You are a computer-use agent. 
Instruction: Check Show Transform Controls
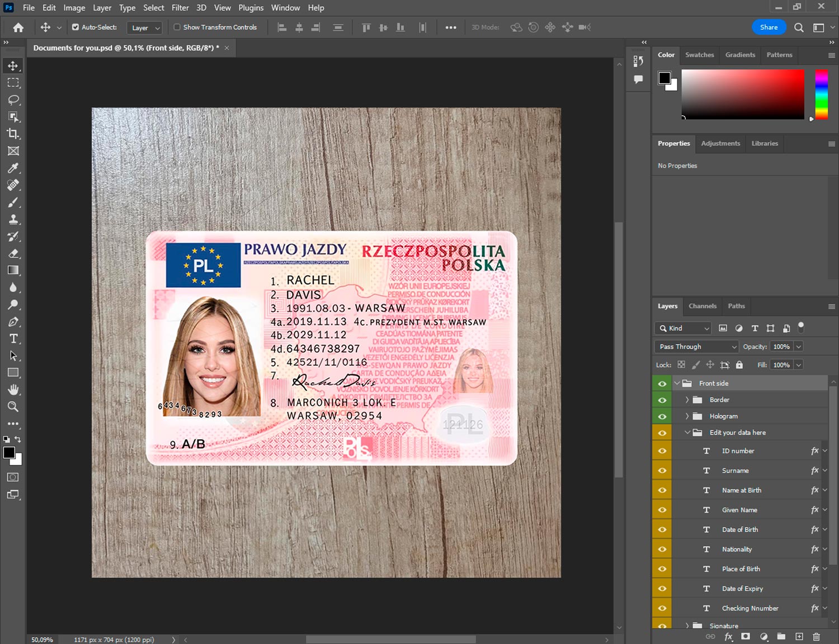pyautogui.click(x=177, y=27)
